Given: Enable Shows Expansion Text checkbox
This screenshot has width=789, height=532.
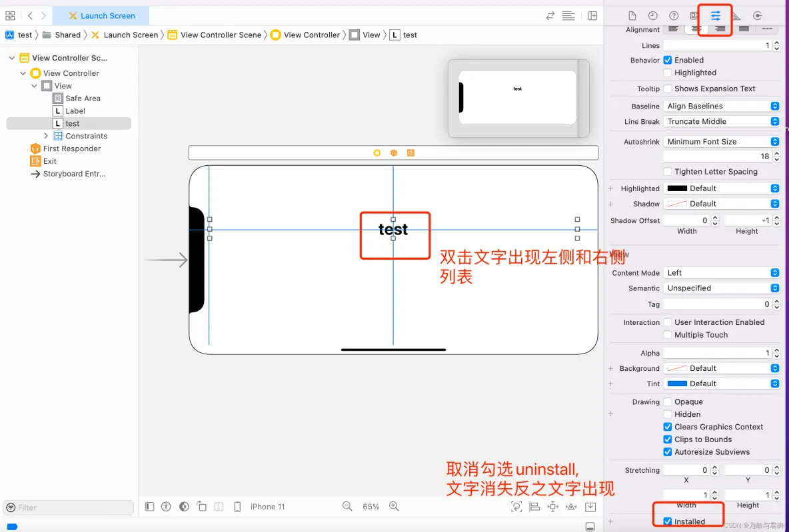Looking at the screenshot, I should [x=667, y=89].
